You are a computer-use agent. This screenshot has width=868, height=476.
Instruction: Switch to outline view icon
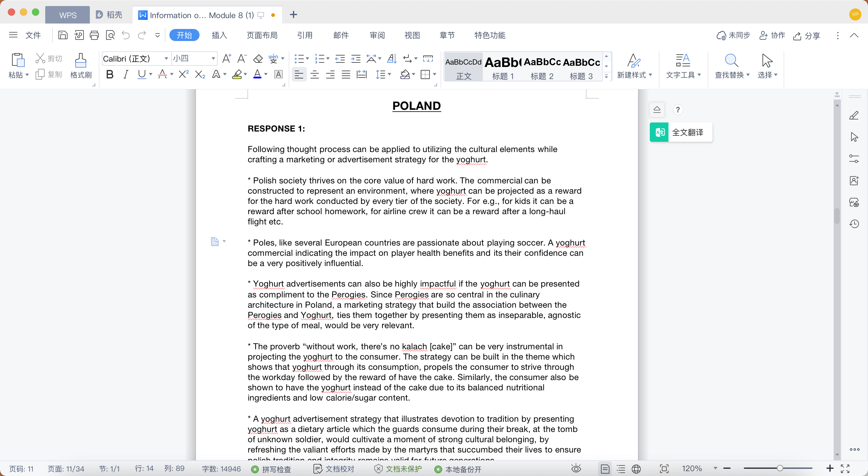click(x=621, y=468)
